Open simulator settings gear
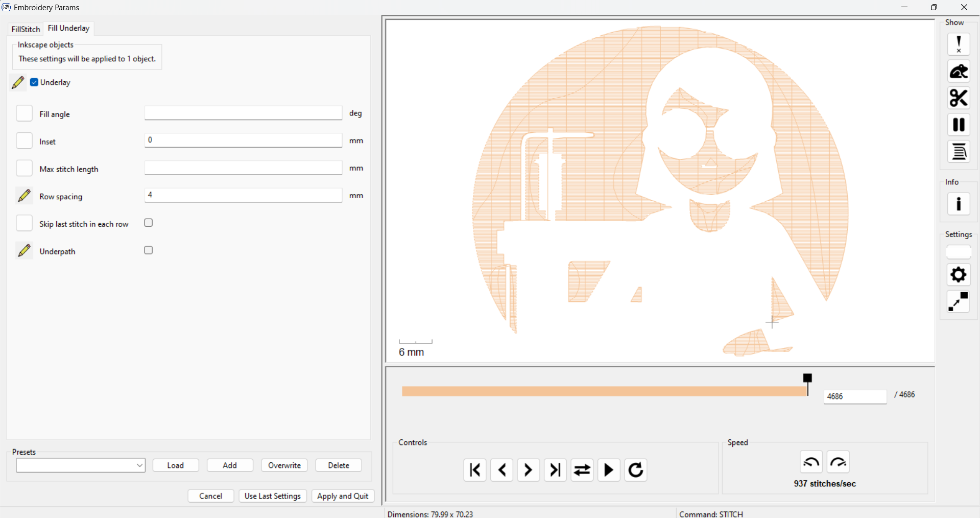Image resolution: width=980 pixels, height=518 pixels. 959,275
